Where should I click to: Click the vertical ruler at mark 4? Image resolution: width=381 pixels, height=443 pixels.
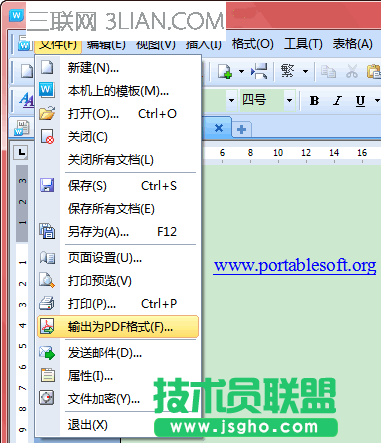pyautogui.click(x=22, y=325)
